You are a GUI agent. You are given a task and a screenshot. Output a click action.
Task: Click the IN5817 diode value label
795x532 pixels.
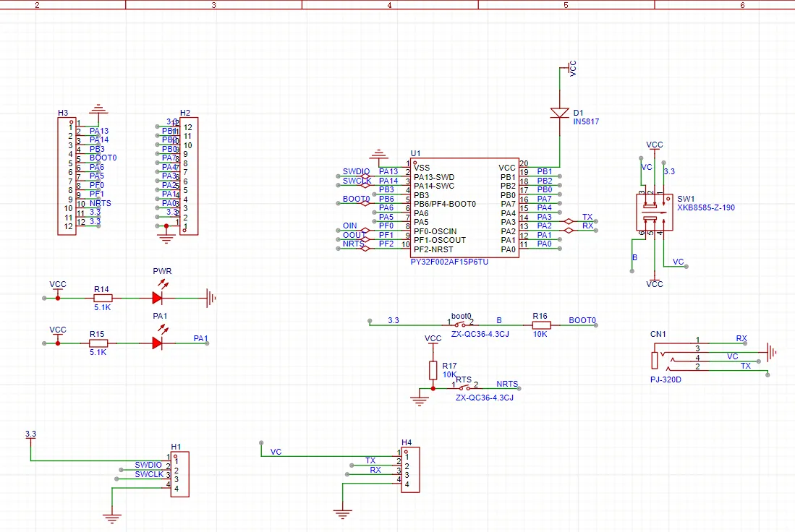pos(585,122)
